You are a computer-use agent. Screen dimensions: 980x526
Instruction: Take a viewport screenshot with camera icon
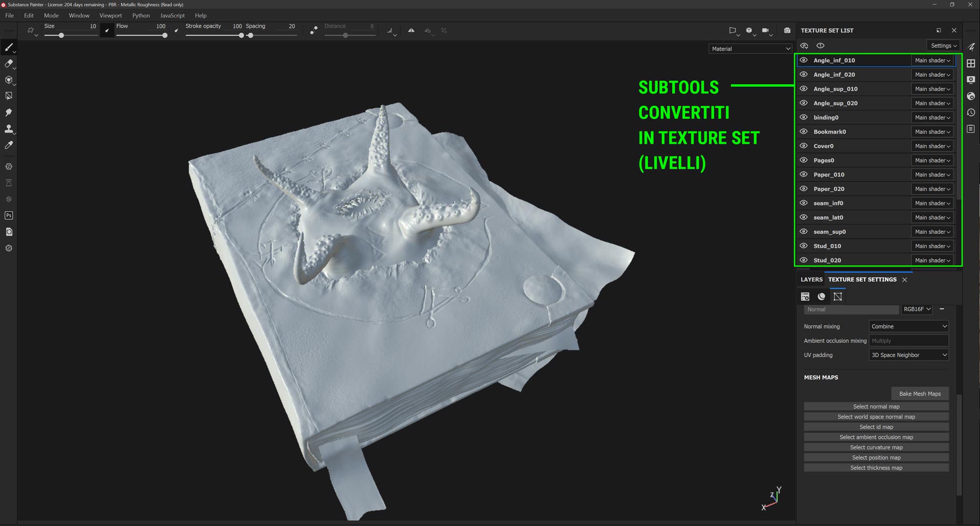click(787, 30)
